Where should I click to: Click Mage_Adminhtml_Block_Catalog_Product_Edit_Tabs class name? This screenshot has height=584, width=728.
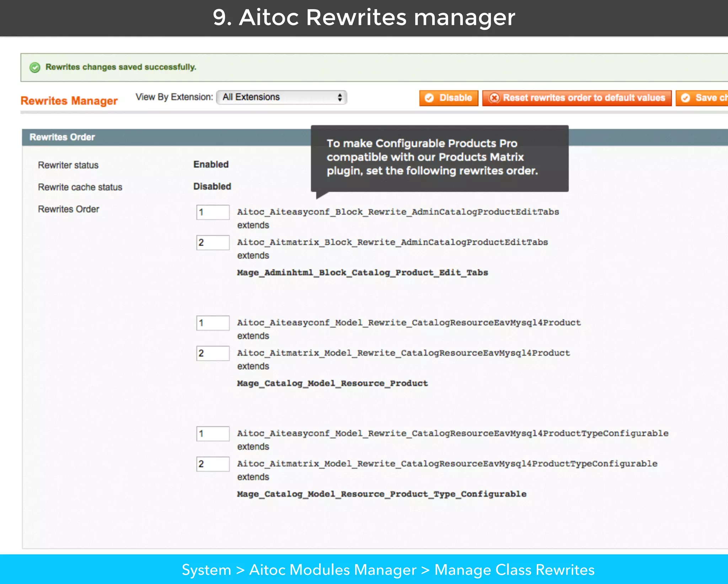tap(363, 273)
